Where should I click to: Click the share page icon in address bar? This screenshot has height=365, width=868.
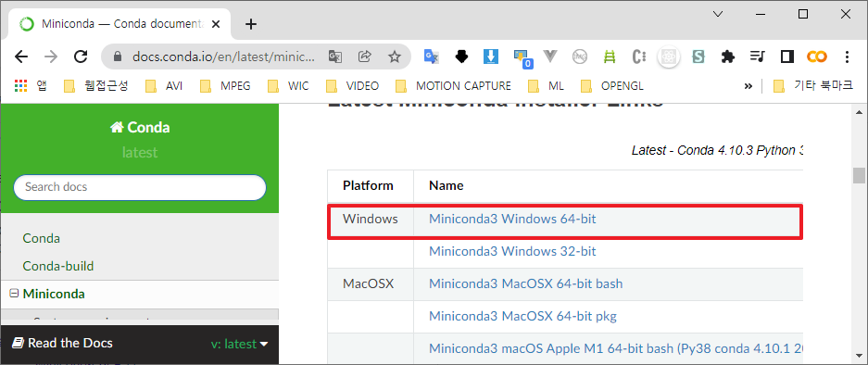click(x=365, y=57)
